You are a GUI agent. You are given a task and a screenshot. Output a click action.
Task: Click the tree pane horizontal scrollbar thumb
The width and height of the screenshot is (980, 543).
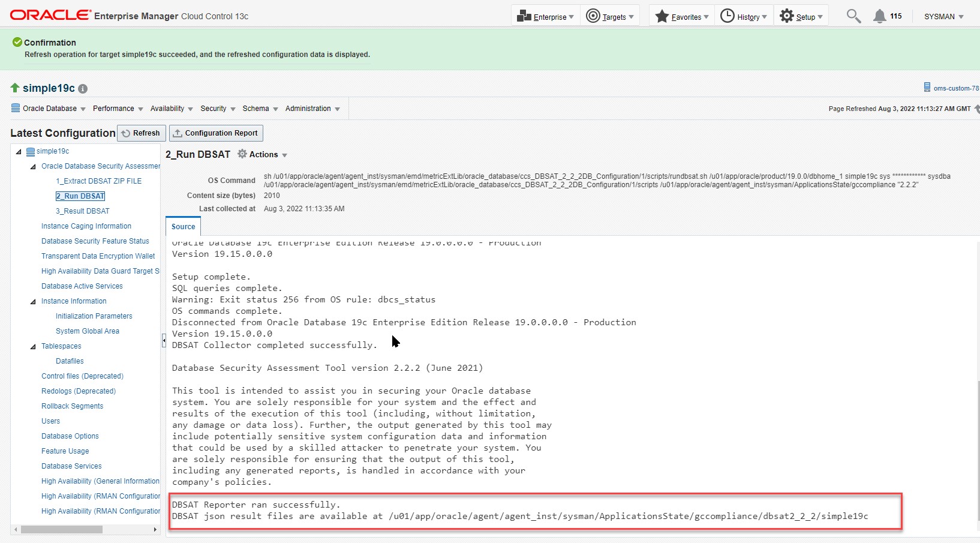coord(62,530)
